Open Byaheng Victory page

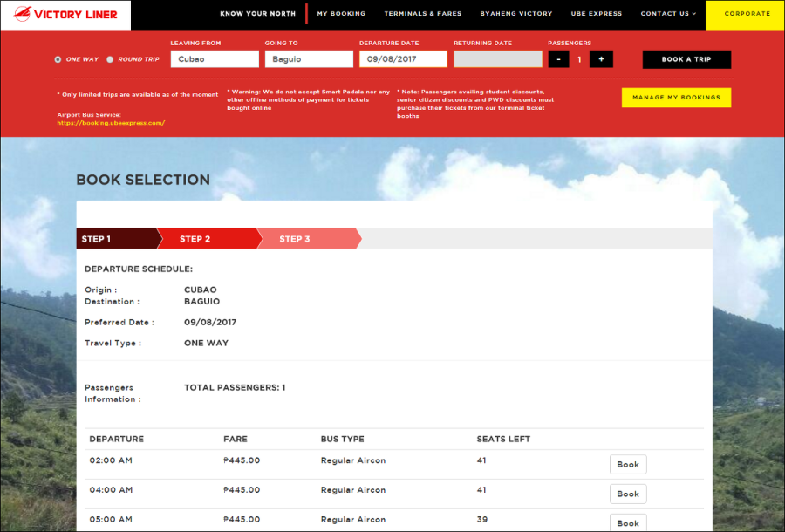point(516,14)
